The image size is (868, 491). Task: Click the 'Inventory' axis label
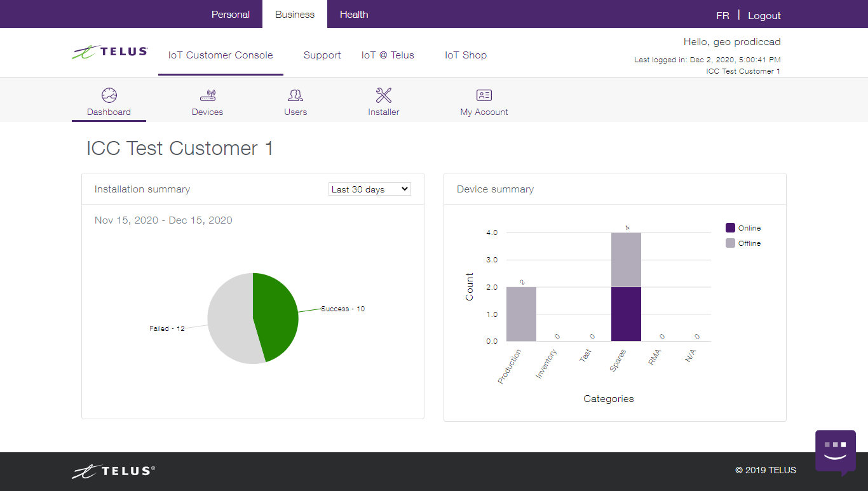546,364
